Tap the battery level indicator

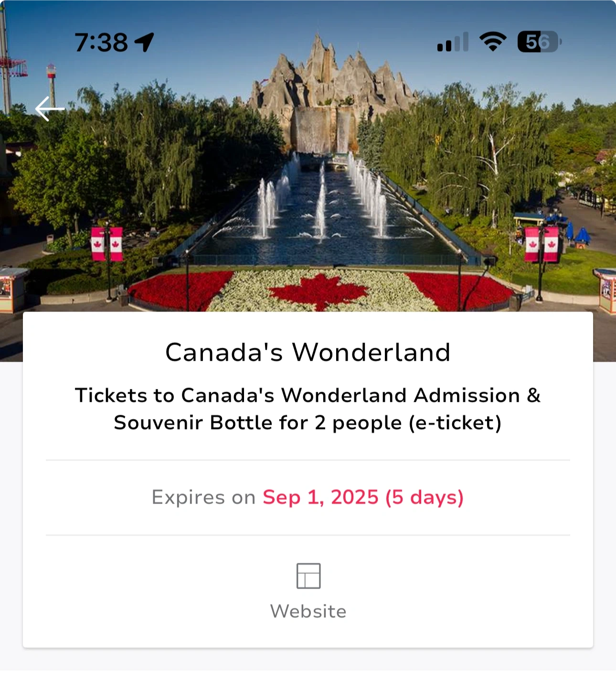click(539, 42)
